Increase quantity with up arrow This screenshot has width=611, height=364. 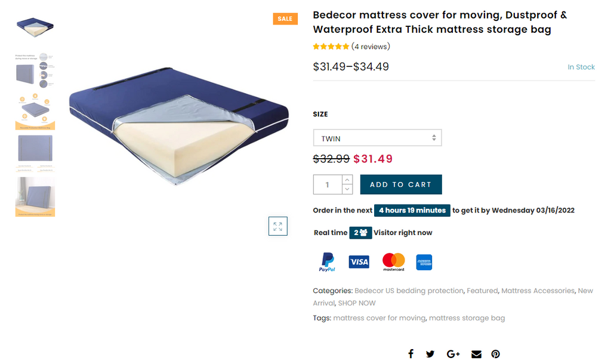[x=347, y=180]
